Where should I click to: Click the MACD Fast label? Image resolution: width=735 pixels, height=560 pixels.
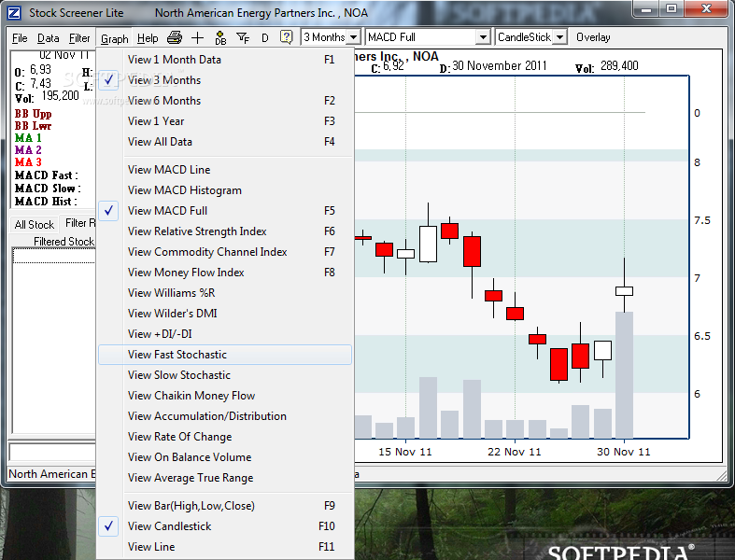pos(47,175)
